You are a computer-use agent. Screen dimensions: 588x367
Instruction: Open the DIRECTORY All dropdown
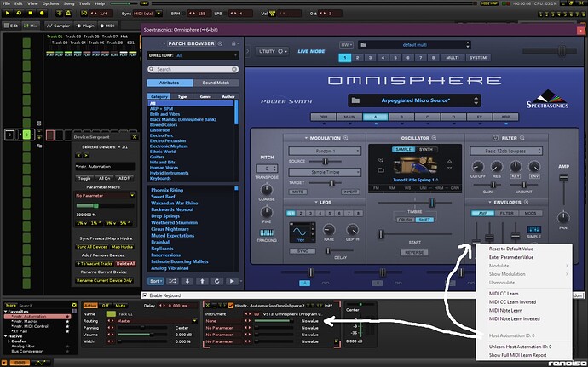pyautogui.click(x=193, y=55)
